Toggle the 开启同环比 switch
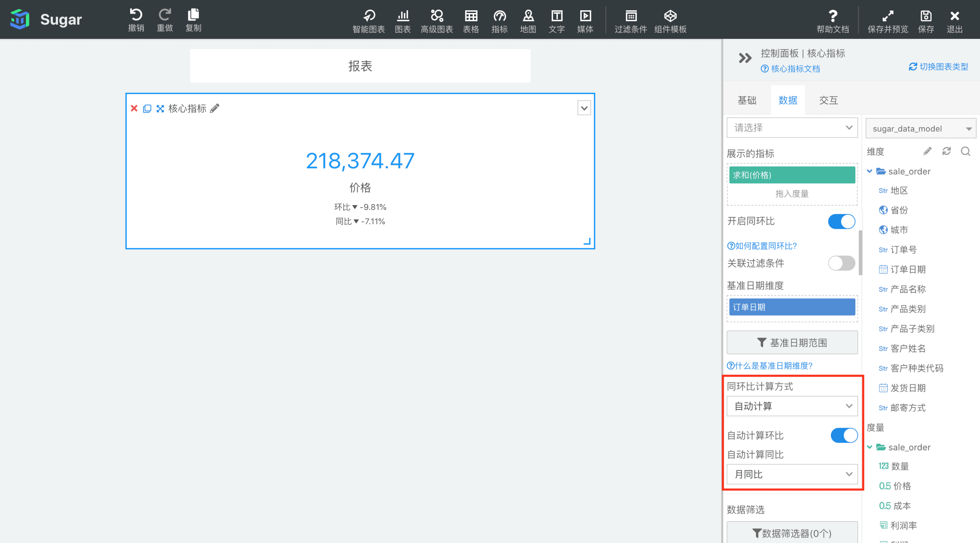This screenshot has height=543, width=980. click(841, 221)
